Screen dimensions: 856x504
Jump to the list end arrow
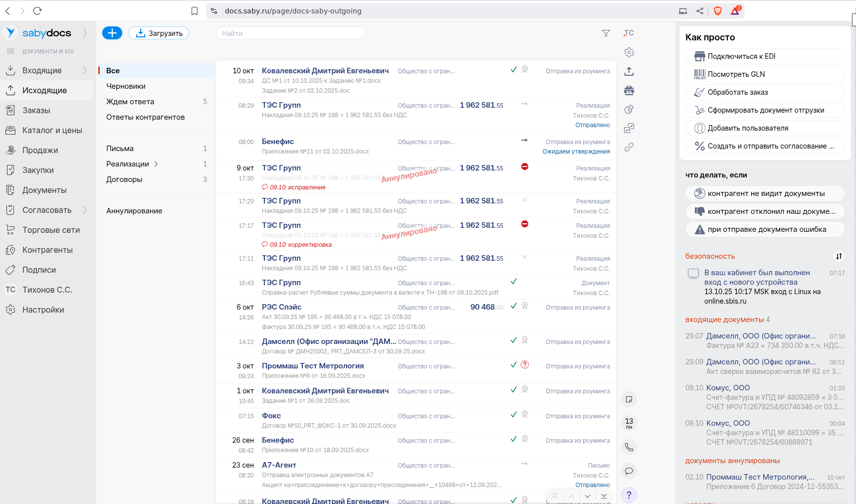[604, 496]
